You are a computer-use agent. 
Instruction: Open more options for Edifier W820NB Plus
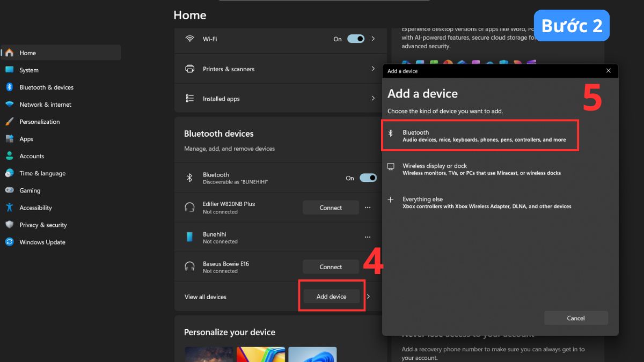368,208
